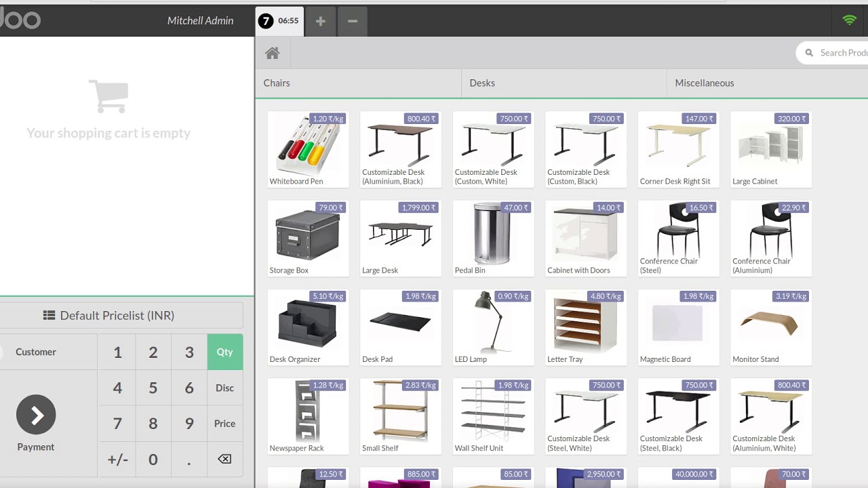Viewport: 868px width, 488px height.
Task: Add Large Cabinet product
Action: tap(771, 149)
